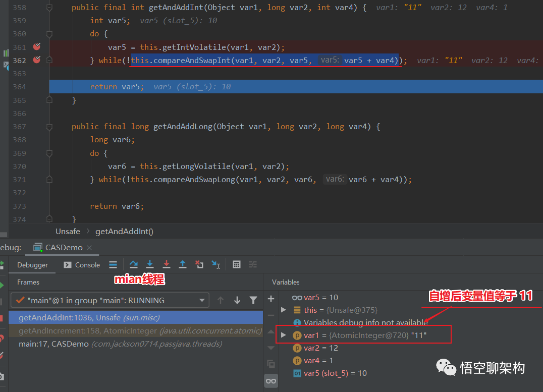Image resolution: width=543 pixels, height=392 pixels.
Task: Click the Step Into icon
Action: coord(150,264)
